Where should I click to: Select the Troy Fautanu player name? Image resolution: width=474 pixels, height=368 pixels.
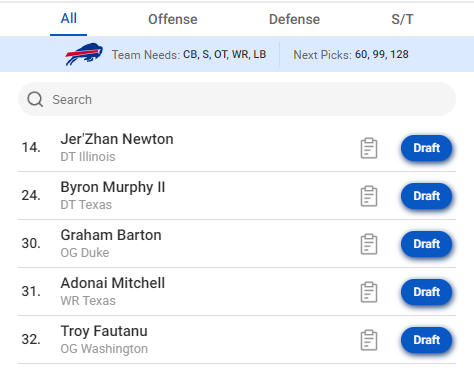pyautogui.click(x=104, y=331)
